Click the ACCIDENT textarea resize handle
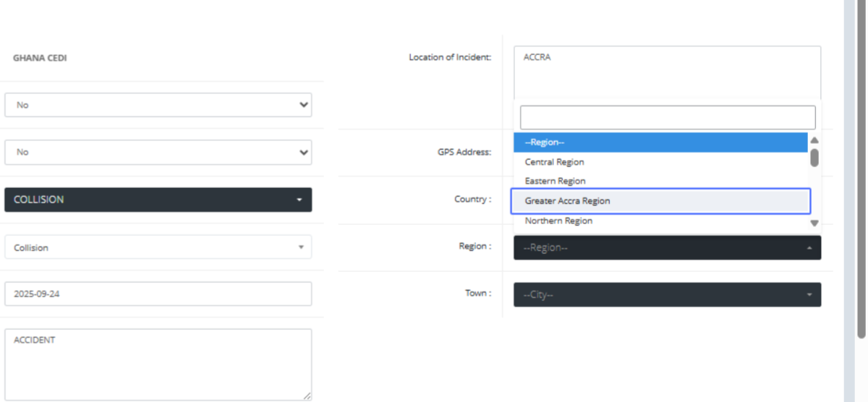Viewport: 868px width, 402px height. pos(307,396)
